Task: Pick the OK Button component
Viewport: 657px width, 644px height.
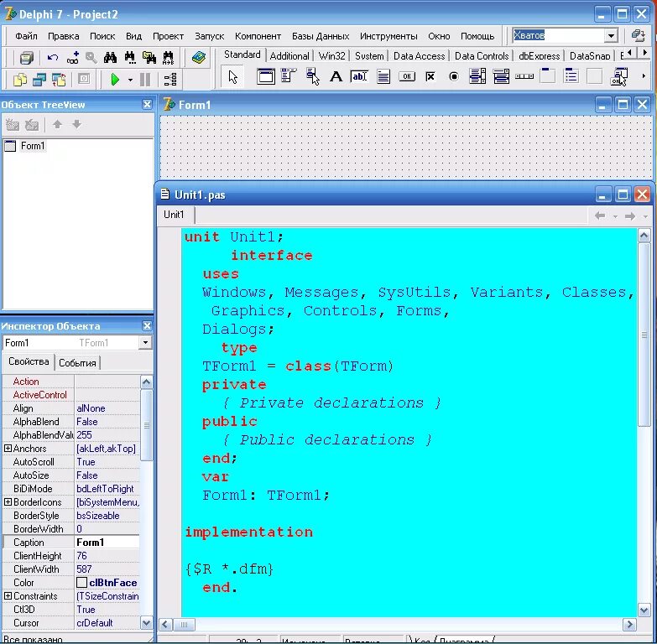Action: coord(407,76)
